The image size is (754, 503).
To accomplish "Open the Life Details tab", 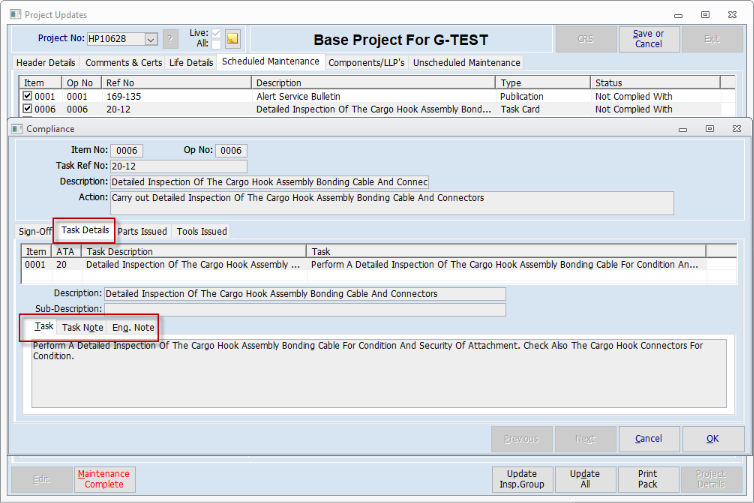I will click(x=191, y=63).
